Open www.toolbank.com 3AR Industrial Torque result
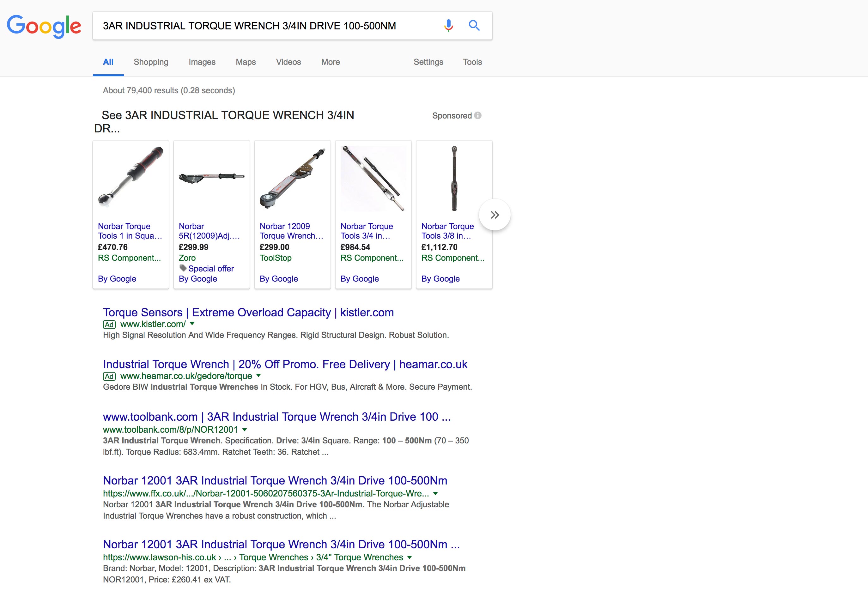The width and height of the screenshot is (868, 603). pyautogui.click(x=276, y=417)
